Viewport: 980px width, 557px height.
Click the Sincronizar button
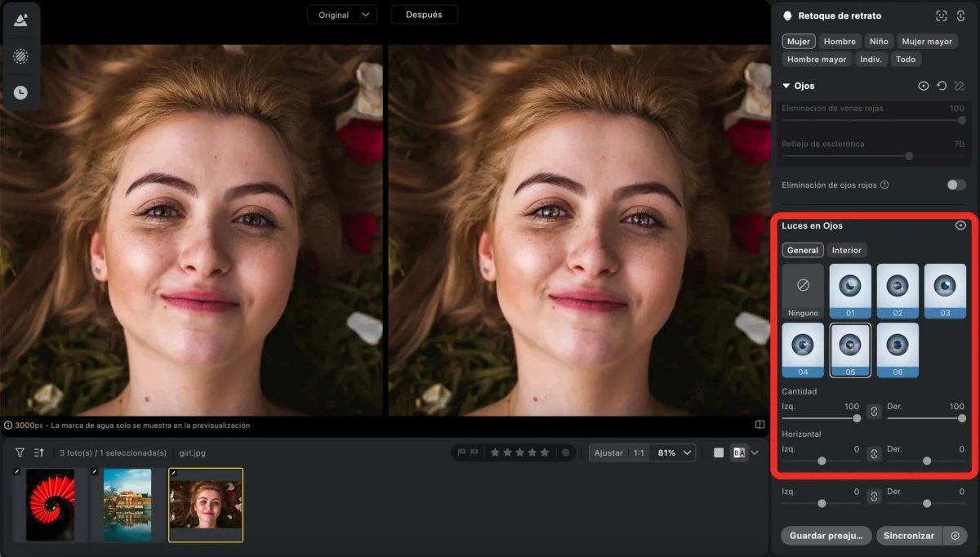pyautogui.click(x=910, y=536)
